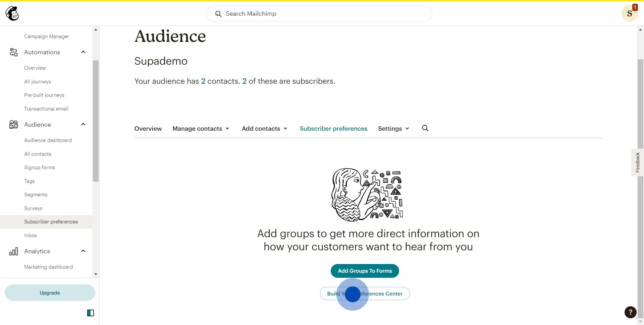Click the Upgrade button

(50, 293)
